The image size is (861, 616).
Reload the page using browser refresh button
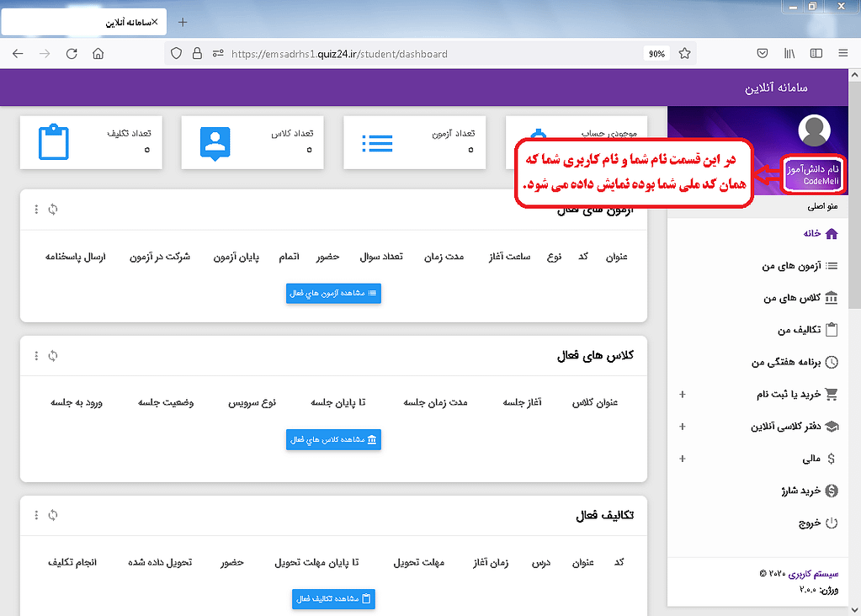pyautogui.click(x=72, y=53)
